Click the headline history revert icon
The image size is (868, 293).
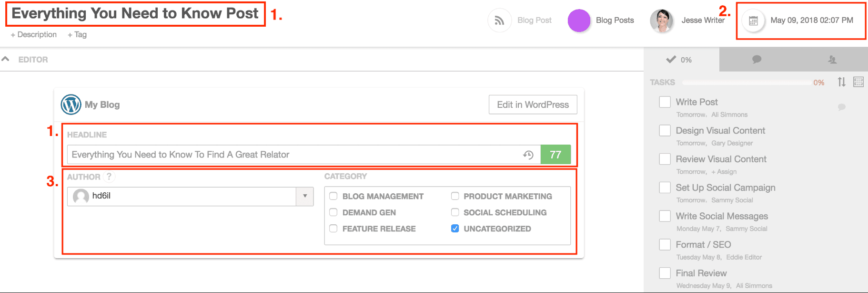pyautogui.click(x=528, y=155)
